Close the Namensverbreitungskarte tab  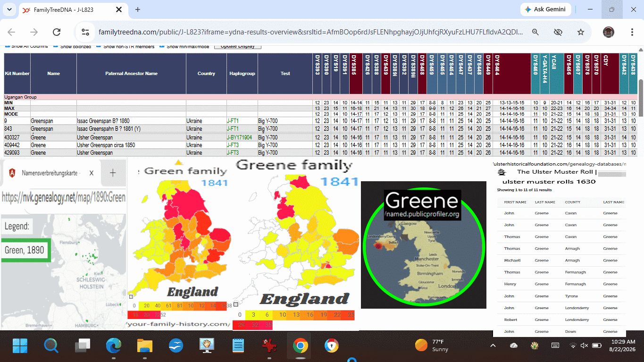click(91, 173)
